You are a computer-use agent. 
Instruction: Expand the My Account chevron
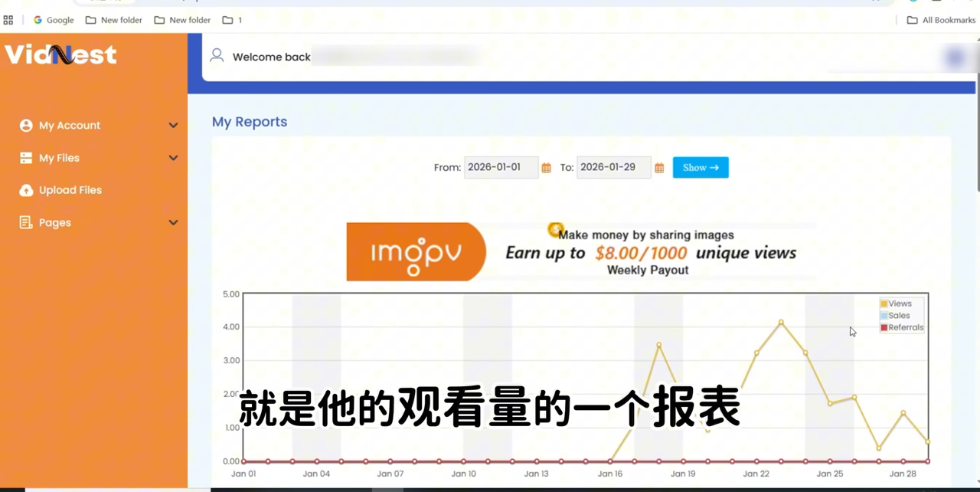pyautogui.click(x=173, y=126)
